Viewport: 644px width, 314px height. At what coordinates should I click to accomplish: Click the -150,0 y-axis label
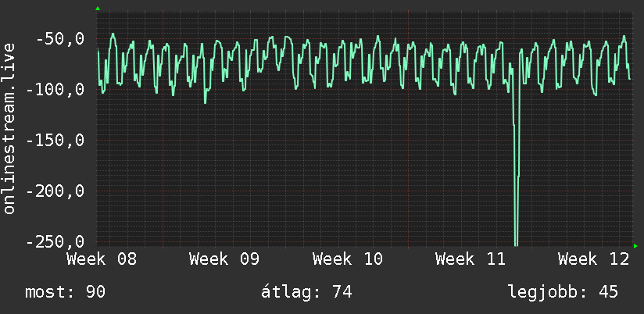[x=55, y=141]
